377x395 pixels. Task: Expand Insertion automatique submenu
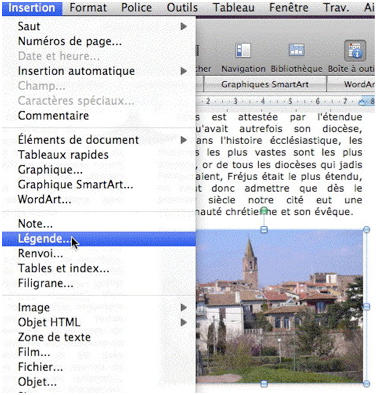[x=99, y=71]
